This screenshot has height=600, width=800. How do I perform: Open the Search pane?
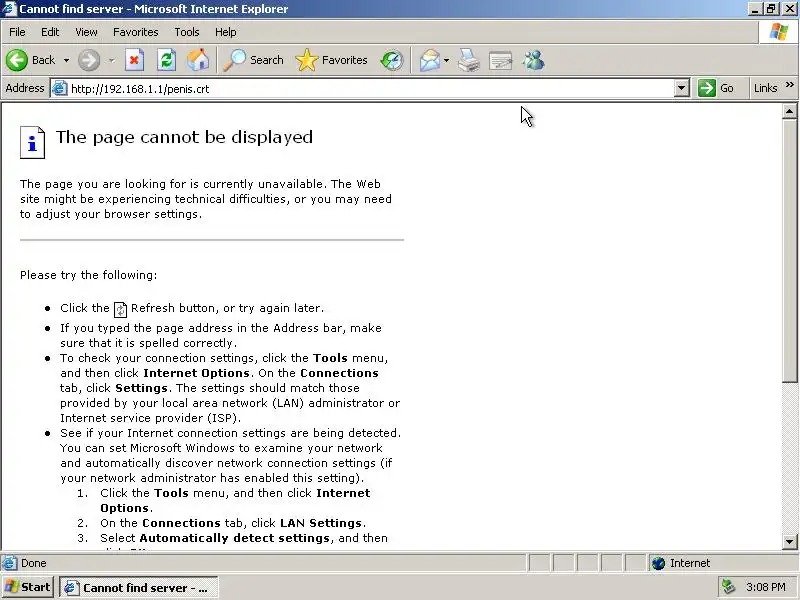click(254, 60)
